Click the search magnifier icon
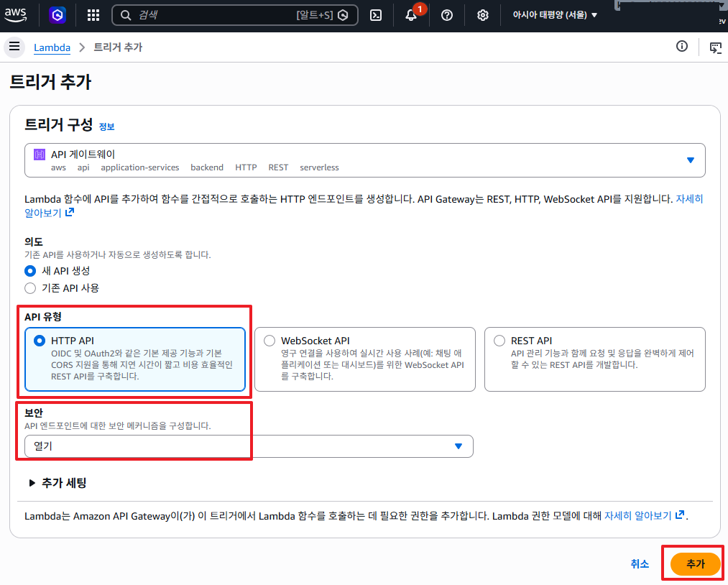The width and height of the screenshot is (728, 585). [x=126, y=15]
